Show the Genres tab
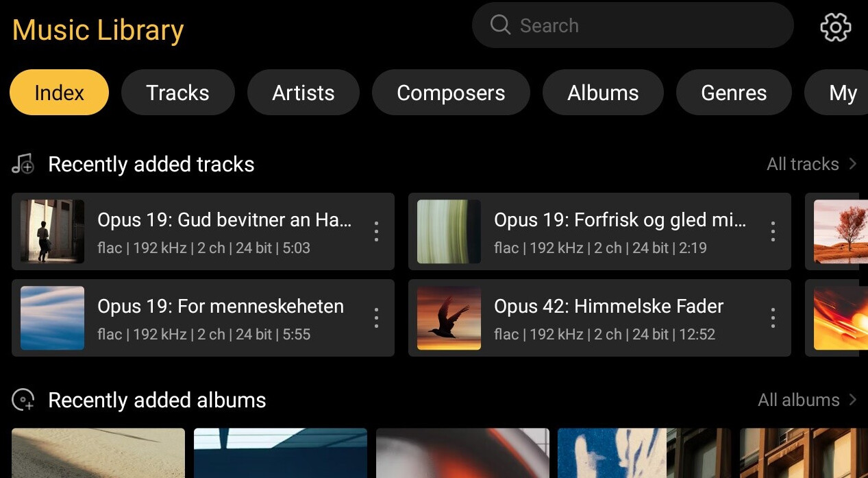This screenshot has width=868, height=478. tap(733, 93)
